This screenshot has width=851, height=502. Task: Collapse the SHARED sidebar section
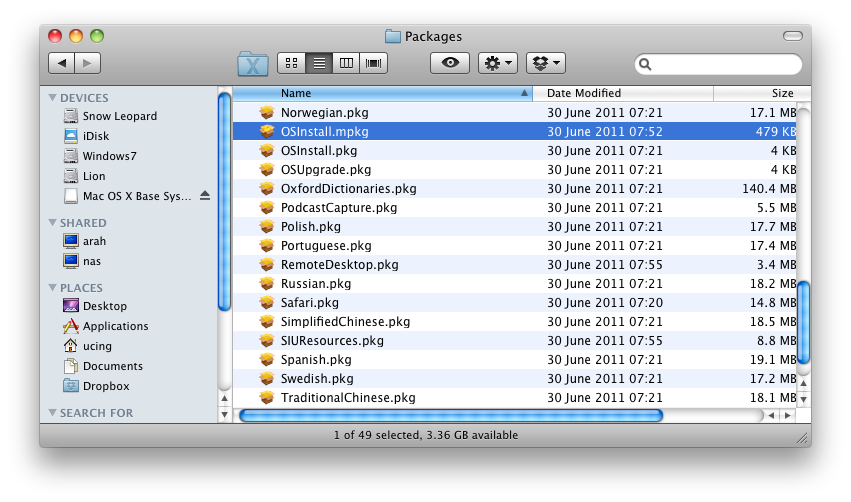tap(52, 223)
